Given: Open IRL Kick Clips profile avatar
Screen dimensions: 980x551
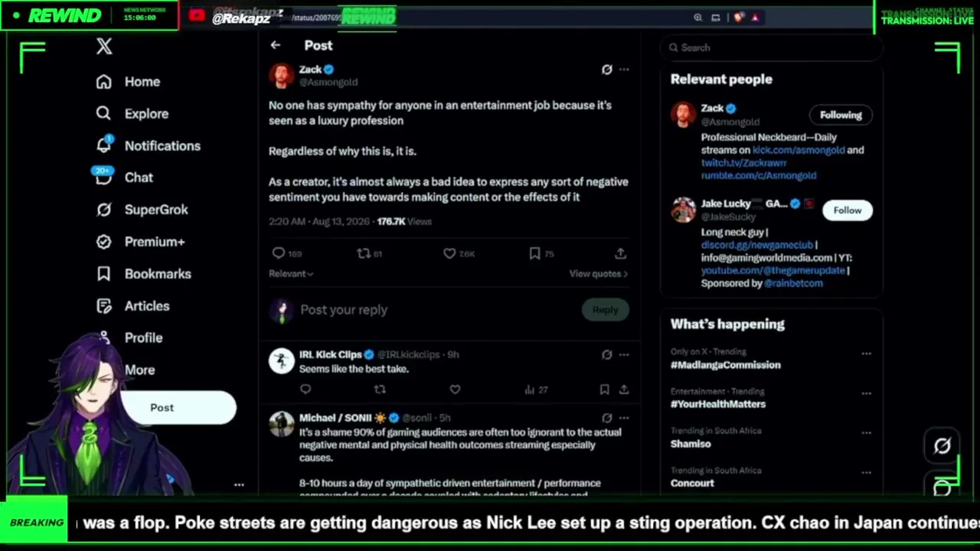Looking at the screenshot, I should coord(281,360).
